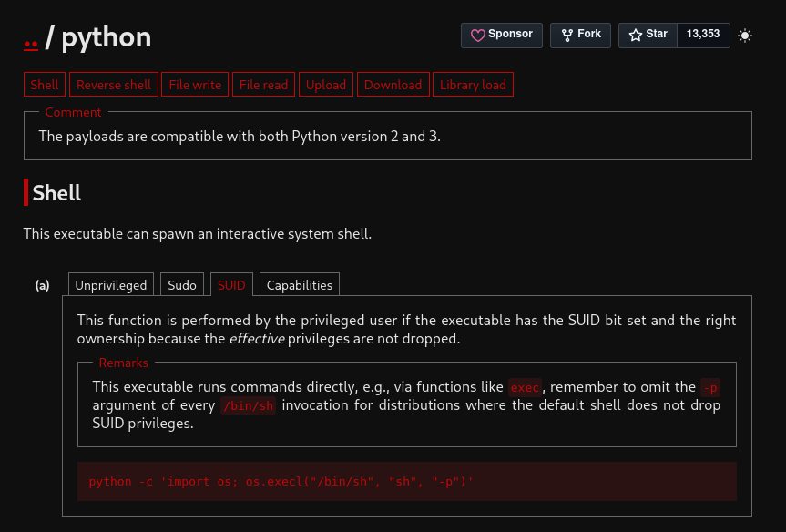Jump to the Upload tag
Image resolution: width=786 pixels, height=532 pixels.
[x=326, y=84]
